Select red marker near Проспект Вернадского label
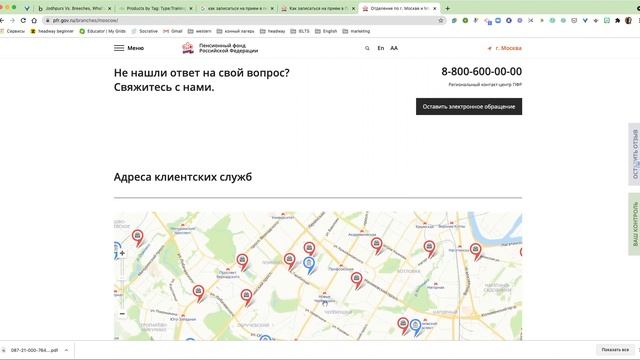Screen dimensions: 640x360 click(242, 261)
